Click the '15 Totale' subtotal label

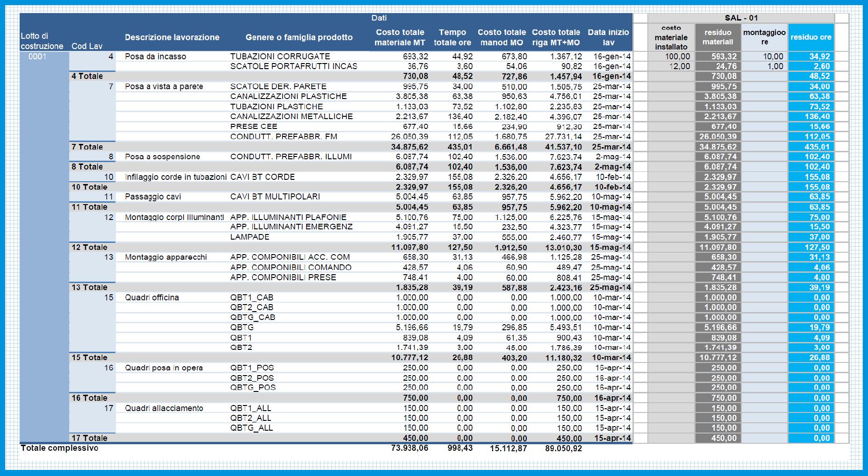tap(89, 357)
